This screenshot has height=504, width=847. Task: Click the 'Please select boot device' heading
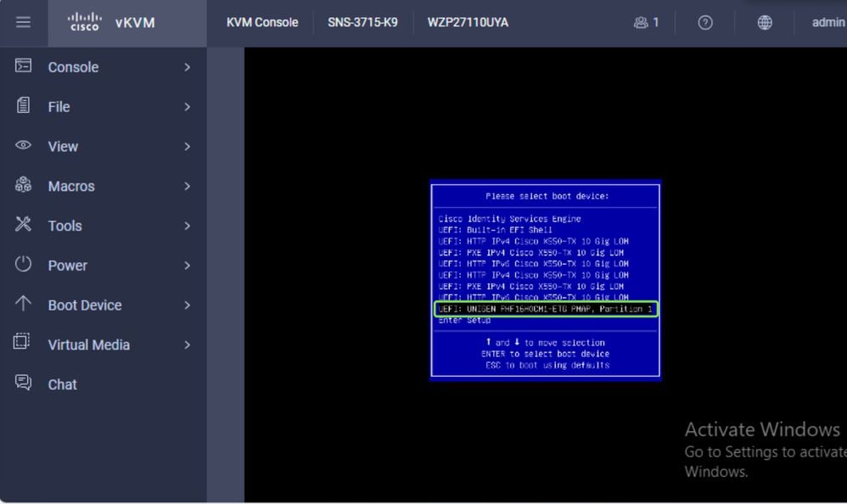click(x=547, y=196)
